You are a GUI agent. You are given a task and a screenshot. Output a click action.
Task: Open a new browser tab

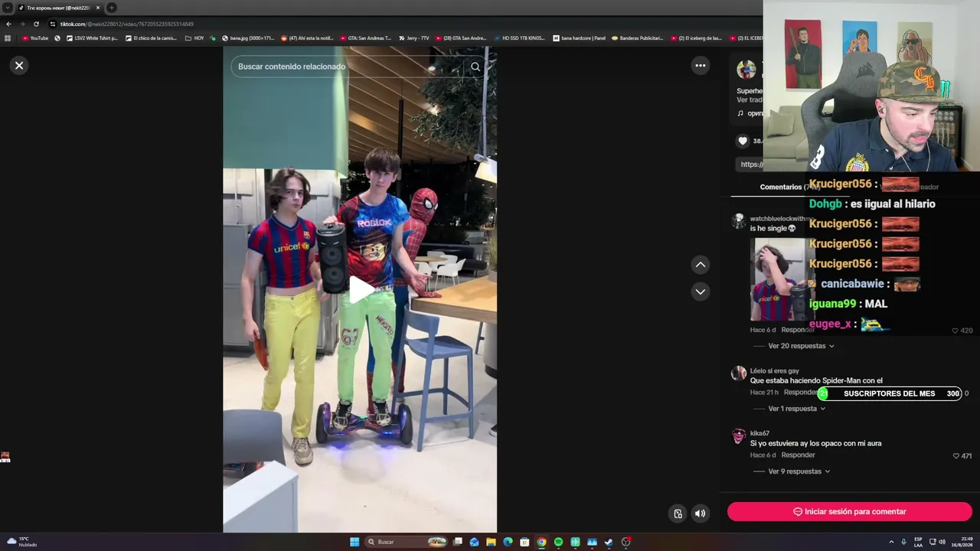coord(111,8)
